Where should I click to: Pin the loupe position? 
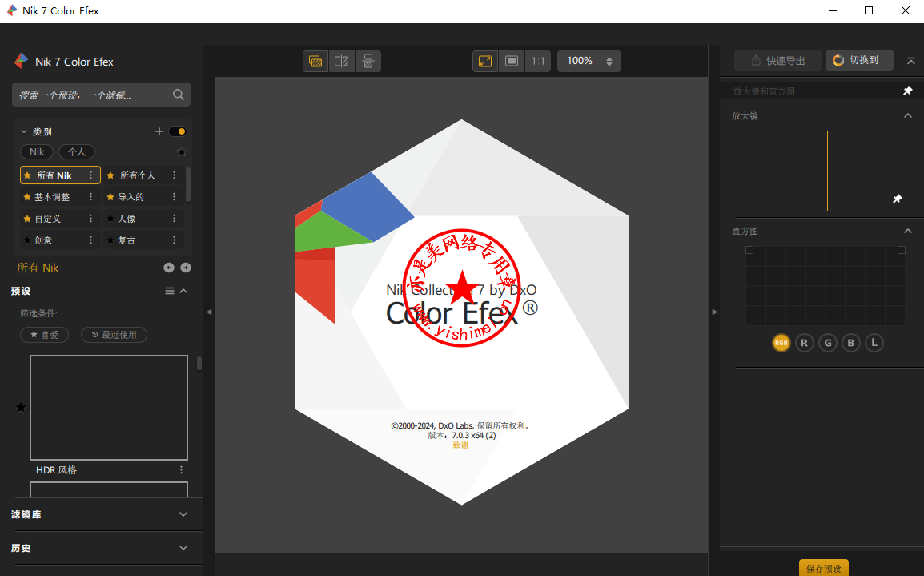point(897,199)
